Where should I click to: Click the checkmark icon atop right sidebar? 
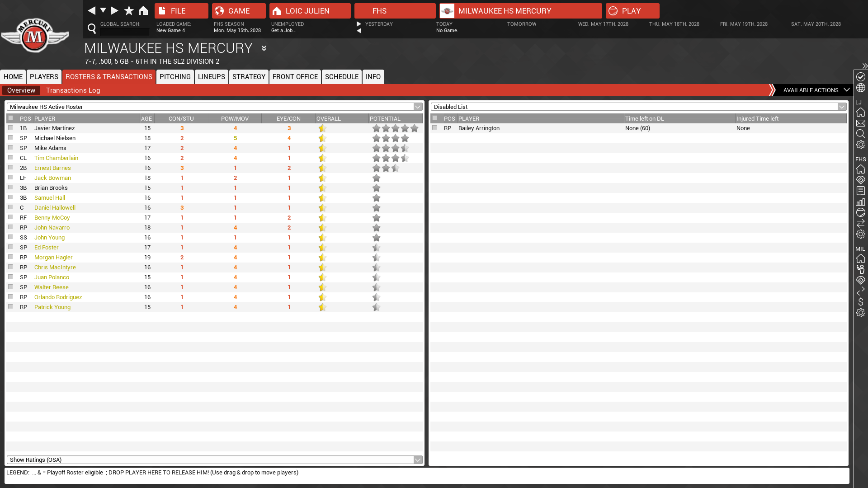pos(860,77)
